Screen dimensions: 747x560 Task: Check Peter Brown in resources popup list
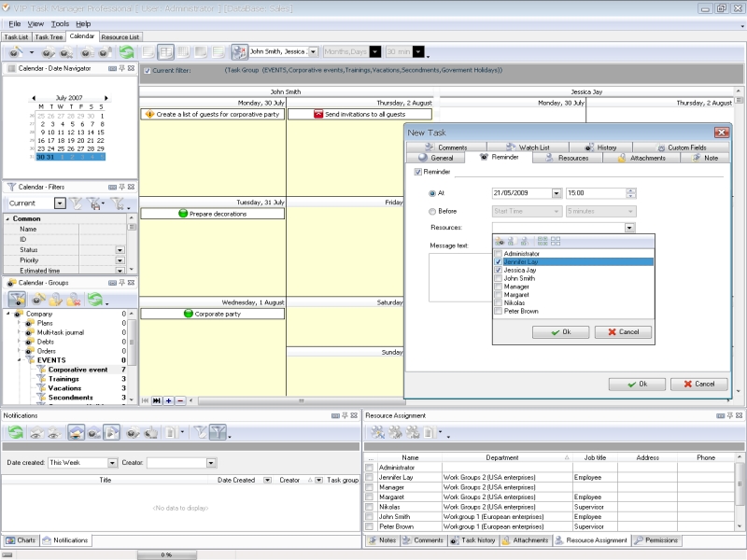tap(499, 311)
